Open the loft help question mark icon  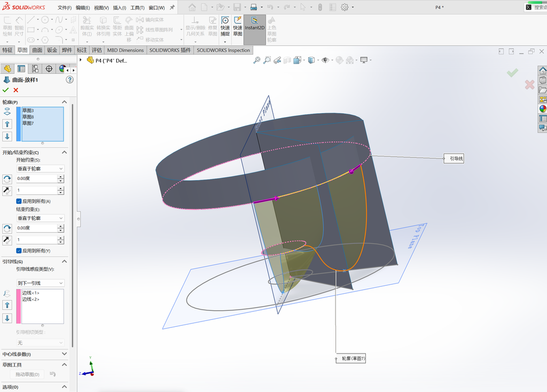point(70,80)
